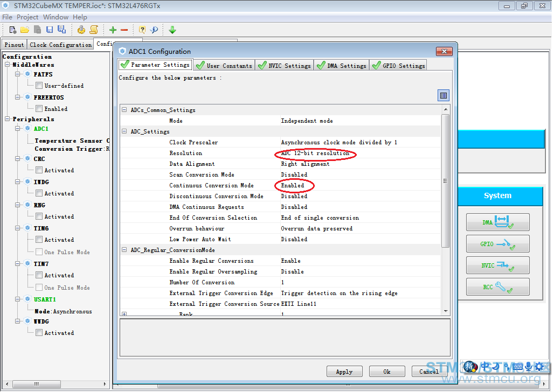
Task: Click the input method logo icon
Action: click(470, 367)
